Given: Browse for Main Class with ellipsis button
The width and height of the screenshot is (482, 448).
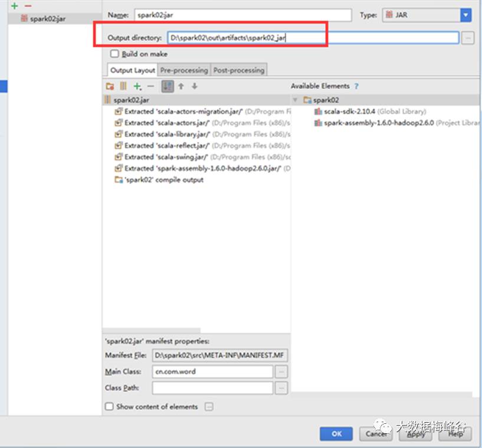Looking at the screenshot, I should (x=281, y=372).
